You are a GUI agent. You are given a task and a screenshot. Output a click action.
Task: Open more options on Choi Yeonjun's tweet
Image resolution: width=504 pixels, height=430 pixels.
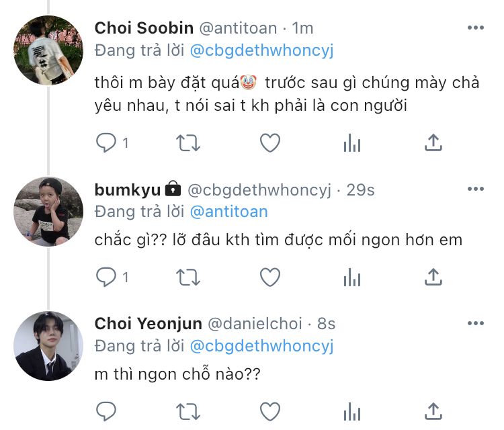(x=475, y=324)
